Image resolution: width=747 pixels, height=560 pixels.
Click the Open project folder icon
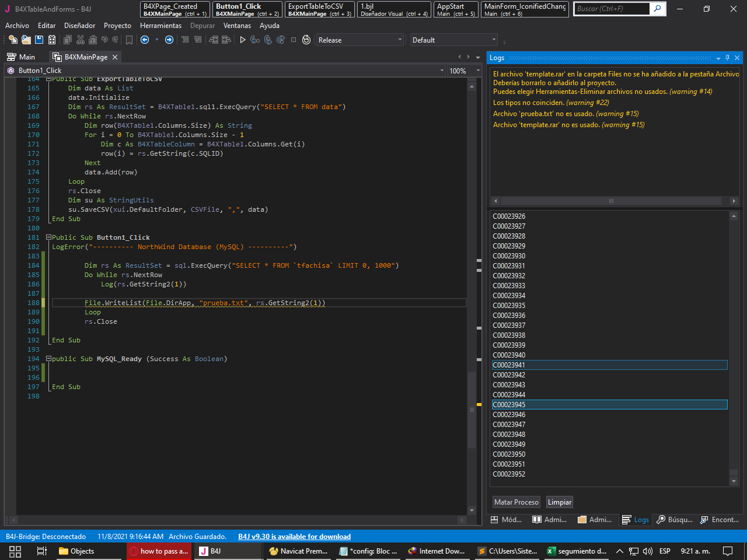pyautogui.click(x=26, y=40)
